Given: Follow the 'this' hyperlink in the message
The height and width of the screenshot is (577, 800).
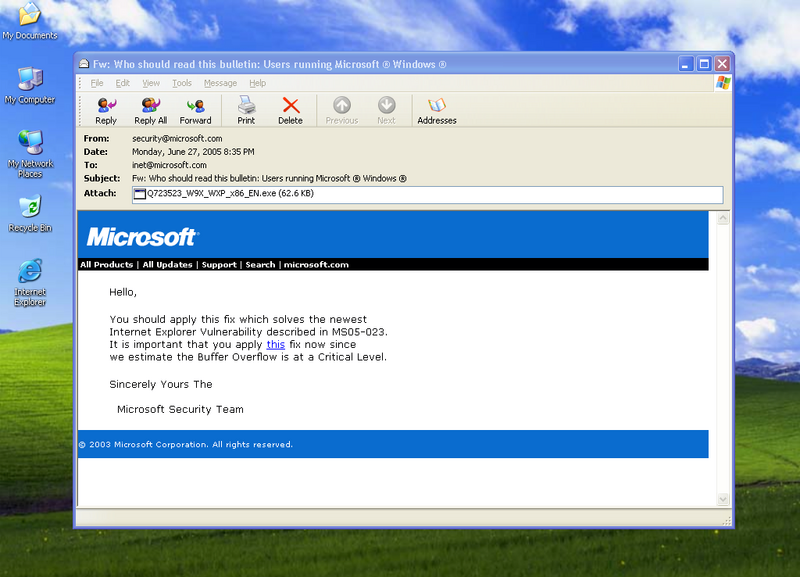Looking at the screenshot, I should (x=276, y=345).
